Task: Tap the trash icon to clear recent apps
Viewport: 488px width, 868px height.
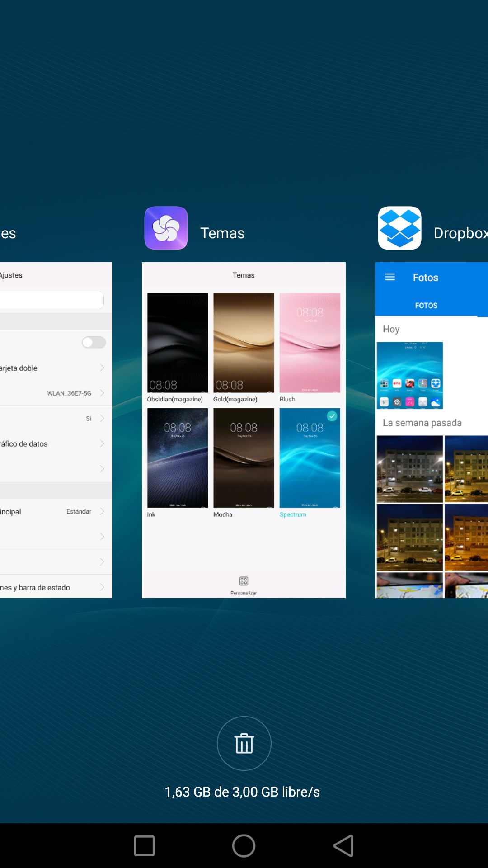Action: coord(244,743)
